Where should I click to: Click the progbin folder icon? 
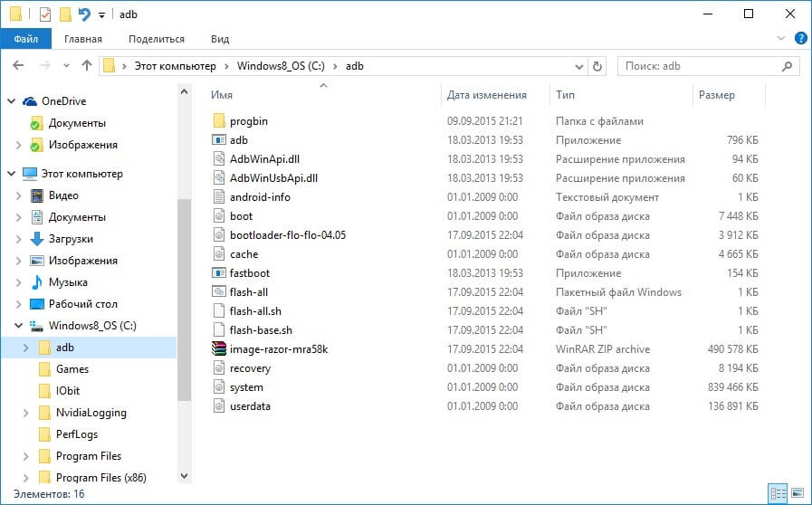[x=218, y=121]
